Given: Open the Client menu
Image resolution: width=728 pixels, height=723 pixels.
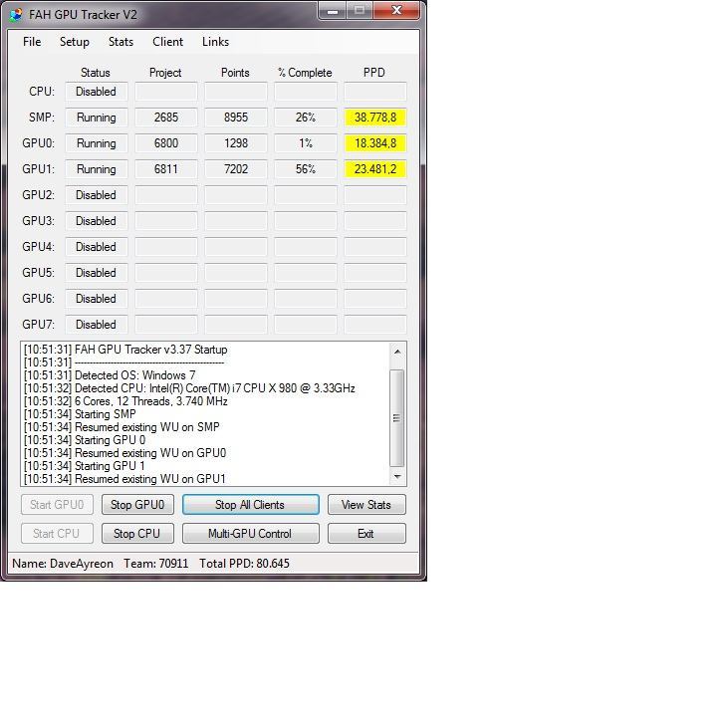Looking at the screenshot, I should [x=167, y=42].
